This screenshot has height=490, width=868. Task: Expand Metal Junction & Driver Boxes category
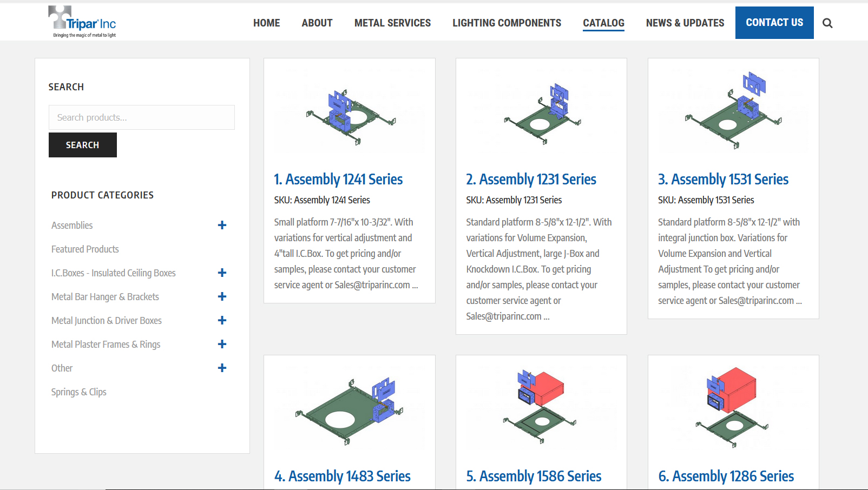click(x=222, y=320)
